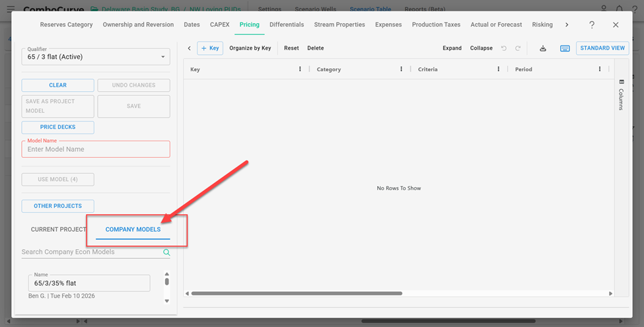Click the search magnifier for company models
Screen dimensions: 644x327
pyautogui.click(x=166, y=252)
